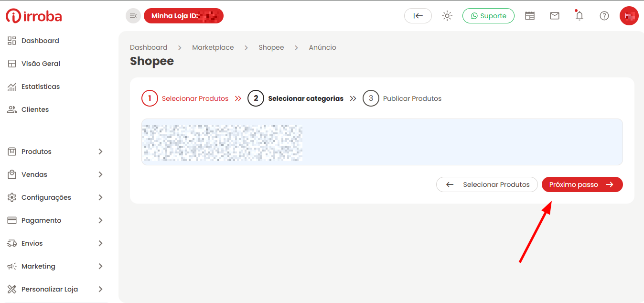Expand the Personalizar Loja submenu chevron
Viewport: 644px width, 303px height.
click(x=100, y=289)
